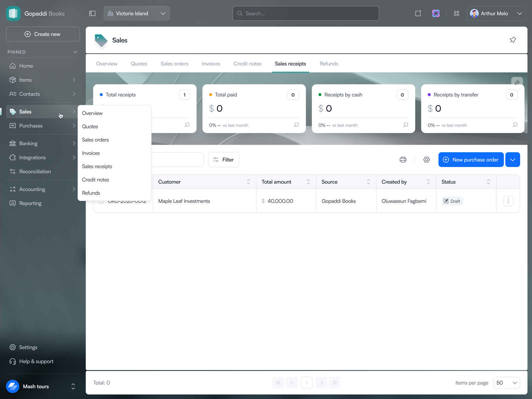Go to next page
Image resolution: width=532 pixels, height=399 pixels.
321,383
